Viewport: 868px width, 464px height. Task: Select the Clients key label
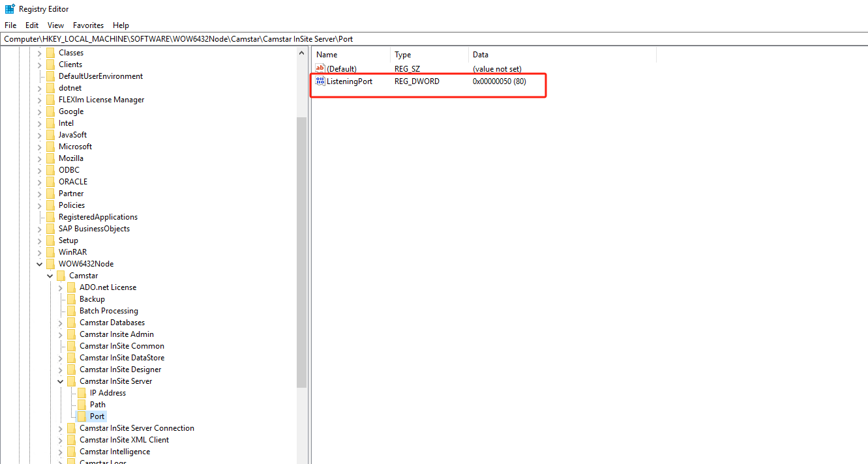click(x=70, y=65)
